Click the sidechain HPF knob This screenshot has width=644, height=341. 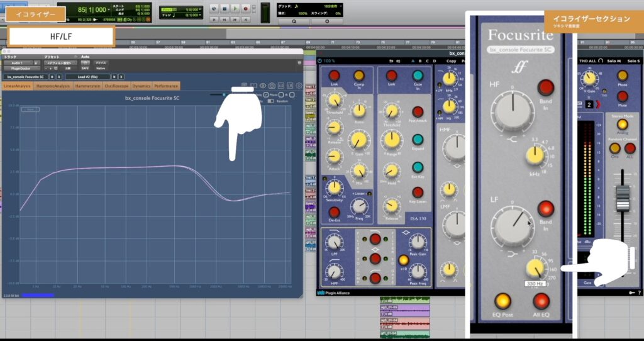[335, 271]
